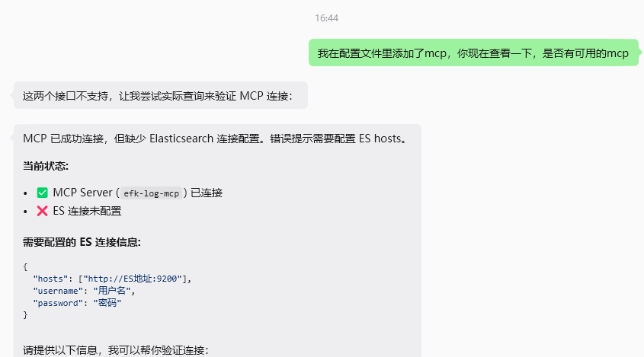Screen dimensions: 644x357
Task: Click the MCP Server status text
Action: pos(82,193)
